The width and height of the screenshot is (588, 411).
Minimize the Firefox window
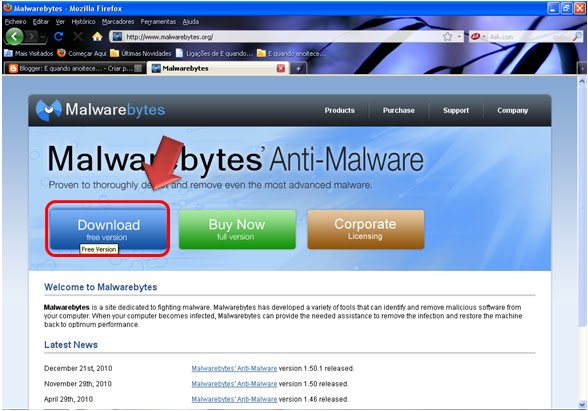pos(553,8)
